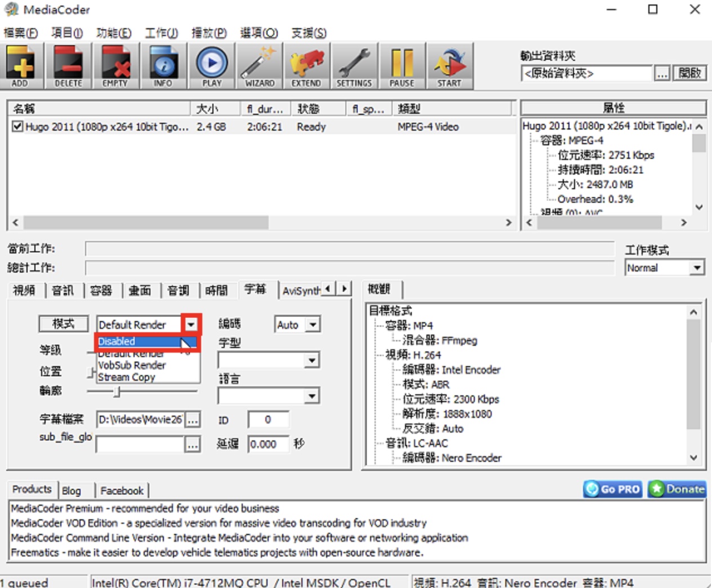Open the 字型 font dropdown
This screenshot has height=588, width=712.
pyautogui.click(x=311, y=360)
